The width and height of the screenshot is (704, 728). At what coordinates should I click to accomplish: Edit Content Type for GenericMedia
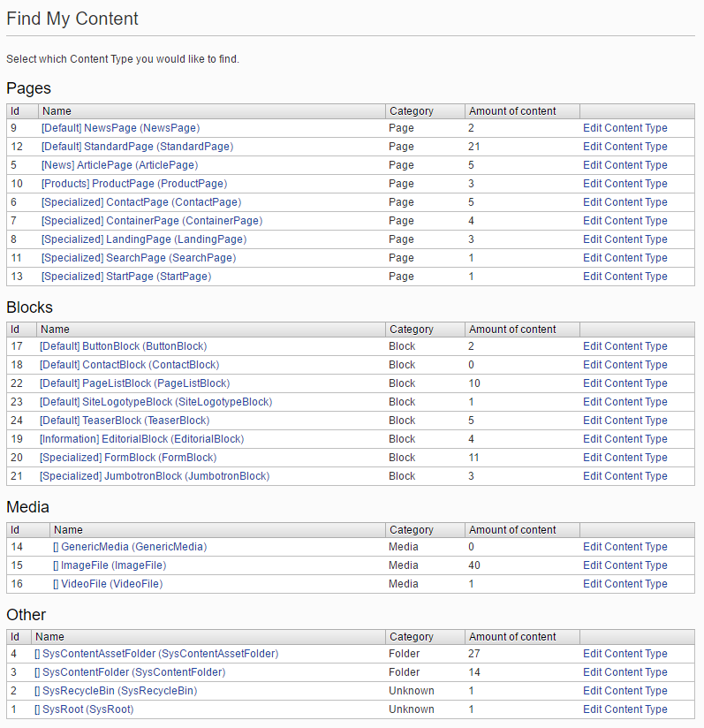[x=625, y=547]
